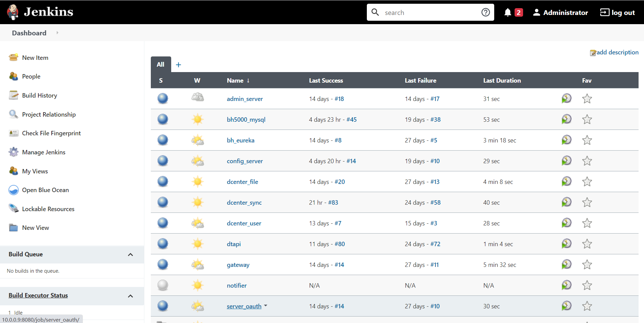Mark dtapi as a favorite

tap(587, 244)
